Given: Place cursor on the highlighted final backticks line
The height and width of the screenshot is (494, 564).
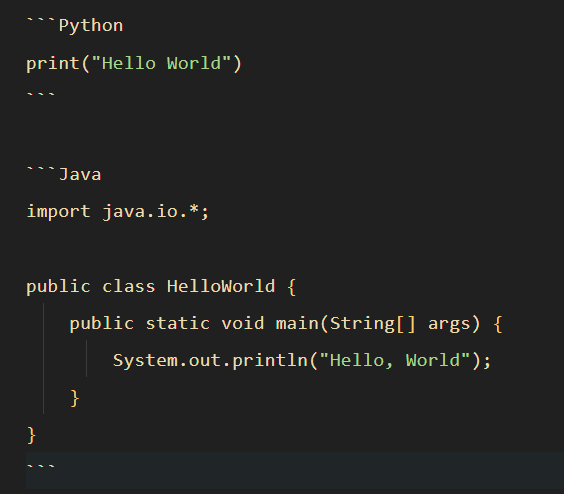Looking at the screenshot, I should click(295, 471).
